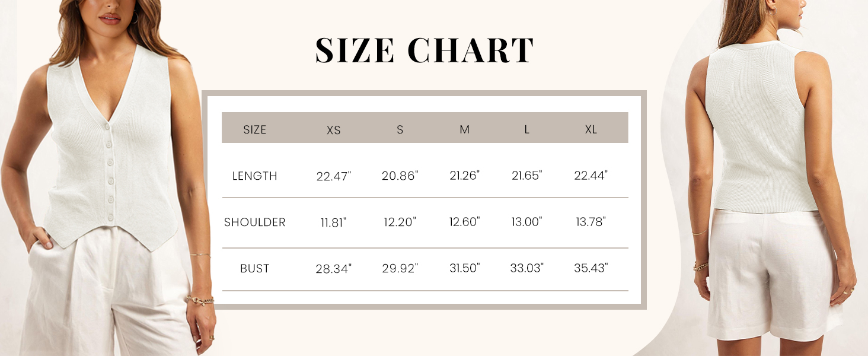
Task: Click the BUST row label
Action: [x=255, y=269]
